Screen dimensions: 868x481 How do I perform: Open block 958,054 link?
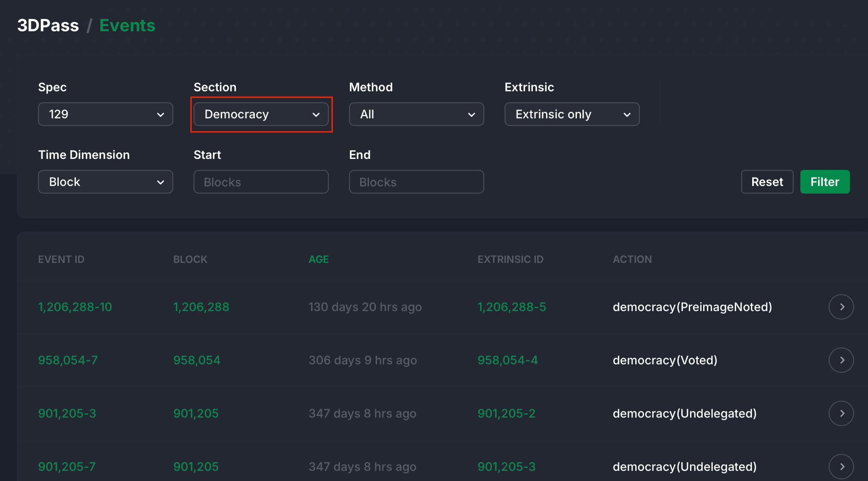(x=197, y=360)
